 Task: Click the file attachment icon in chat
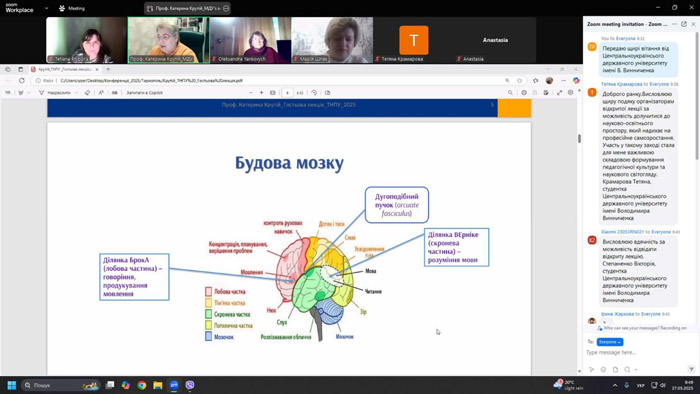615,369
